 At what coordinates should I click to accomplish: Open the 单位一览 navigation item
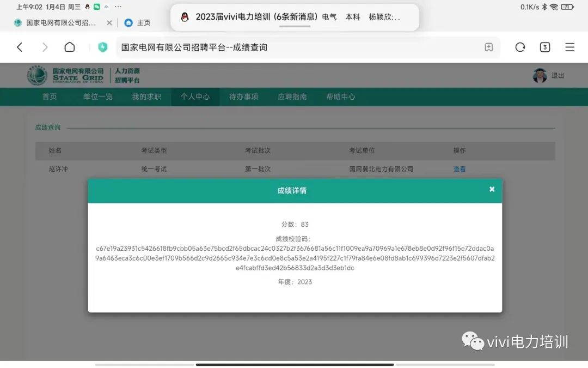(x=98, y=96)
